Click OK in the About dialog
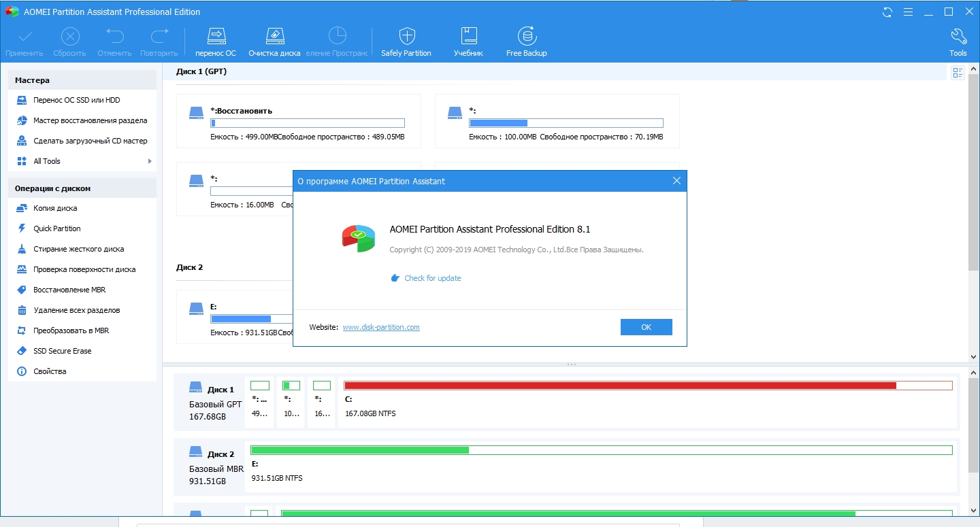This screenshot has height=527, width=980. [x=647, y=327]
